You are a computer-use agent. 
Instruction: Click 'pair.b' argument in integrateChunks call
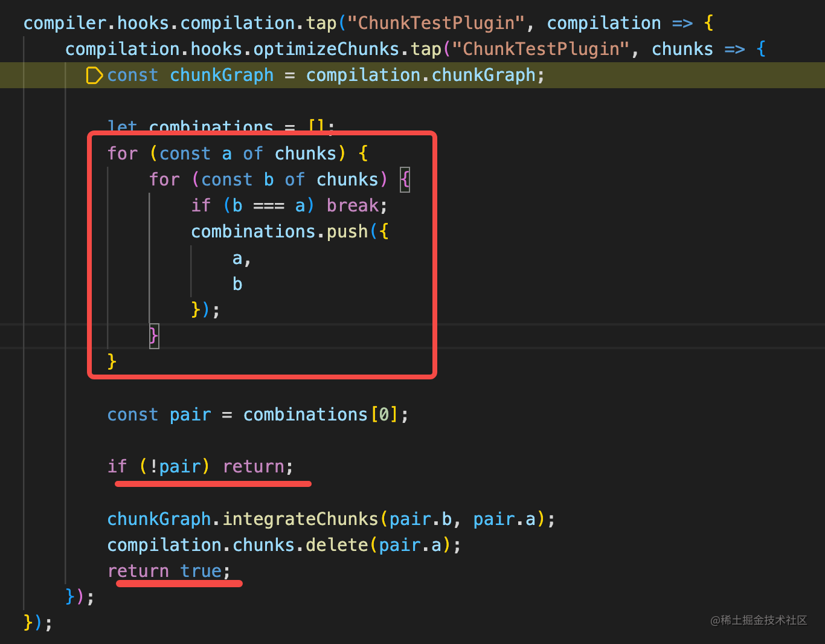point(421,519)
